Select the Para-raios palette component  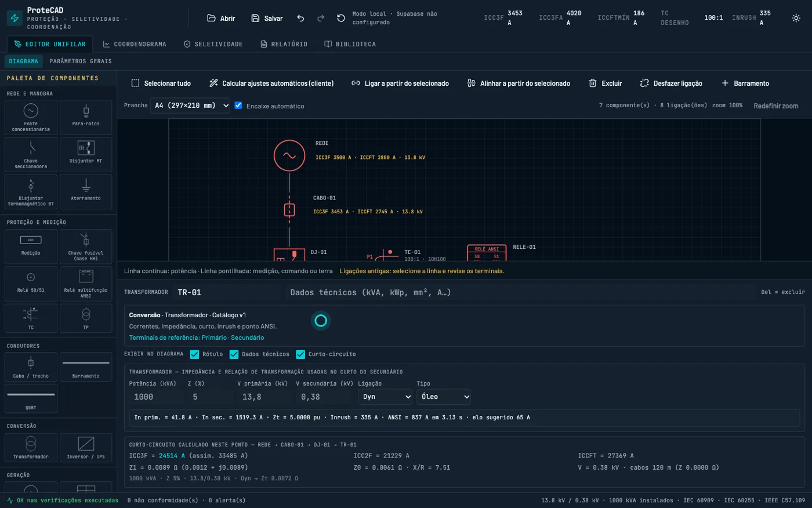[x=86, y=117]
